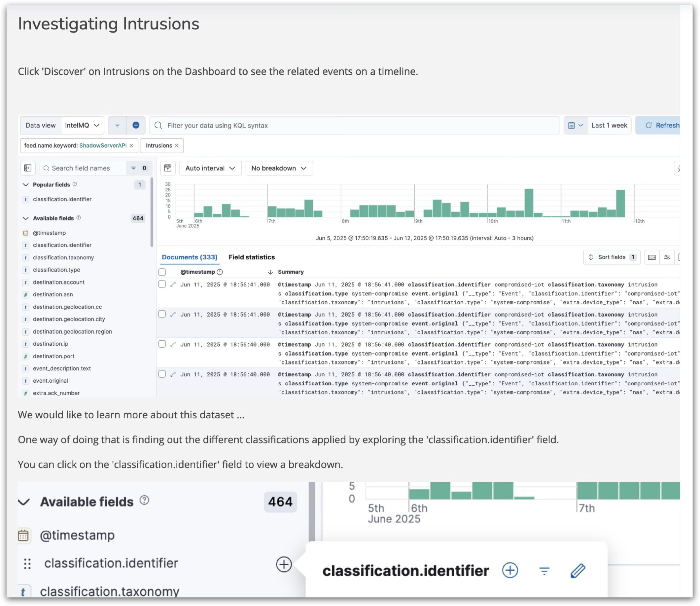This screenshot has height=606, width=700.
Task: Click the enlarged @timestamp calendar type icon
Action: coord(23,536)
